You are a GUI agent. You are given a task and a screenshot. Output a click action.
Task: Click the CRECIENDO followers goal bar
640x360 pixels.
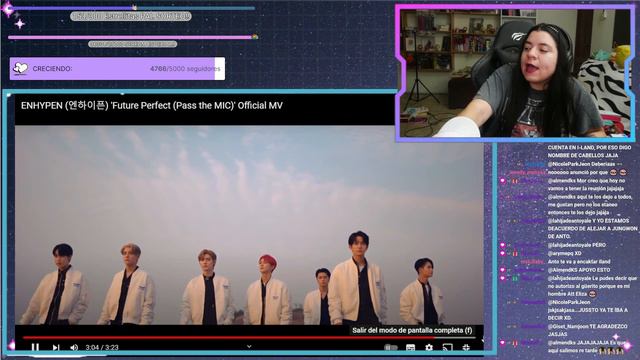pyautogui.click(x=117, y=69)
